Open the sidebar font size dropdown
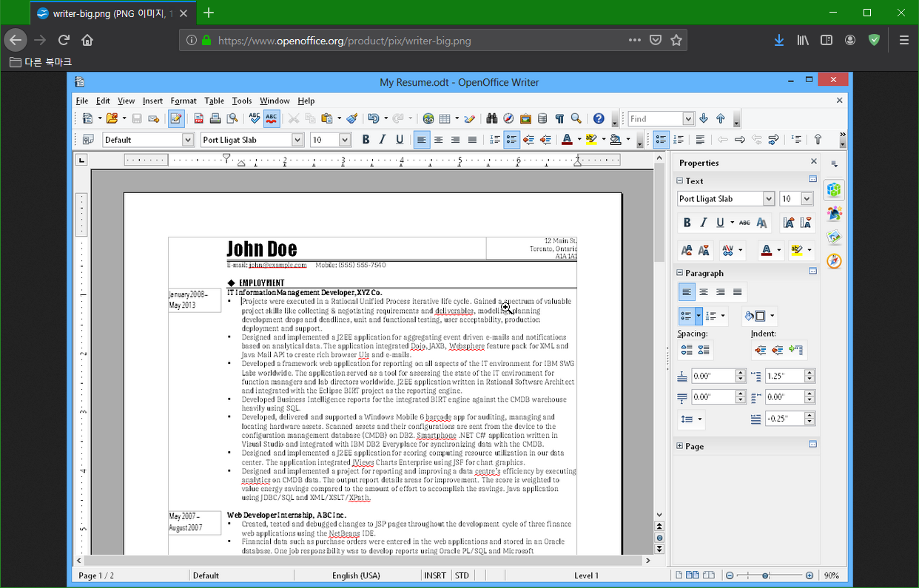The image size is (919, 588). (807, 199)
